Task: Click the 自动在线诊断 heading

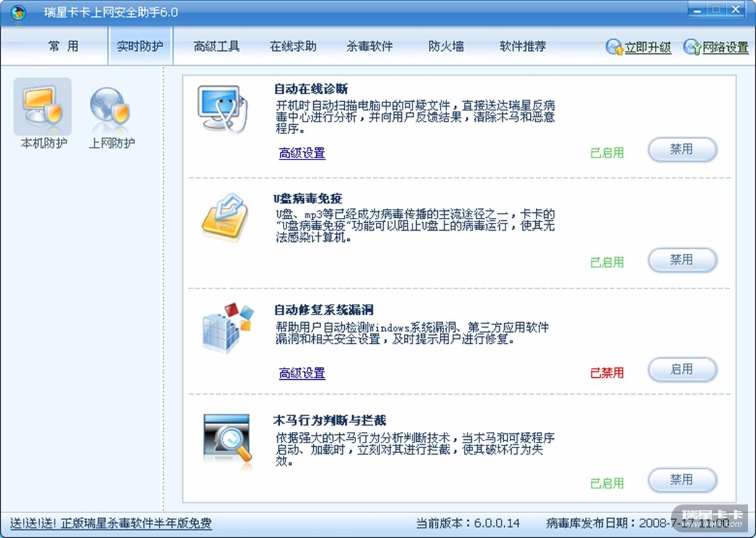Action: (x=311, y=89)
